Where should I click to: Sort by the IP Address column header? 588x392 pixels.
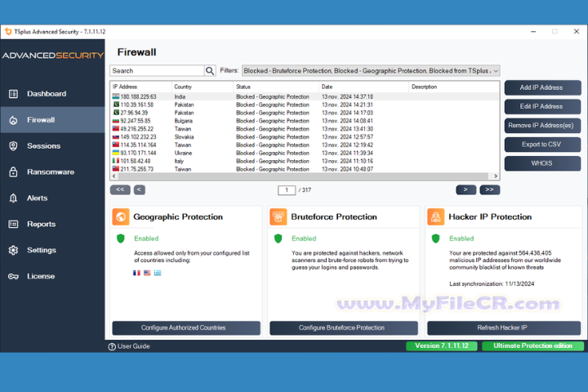click(141, 87)
